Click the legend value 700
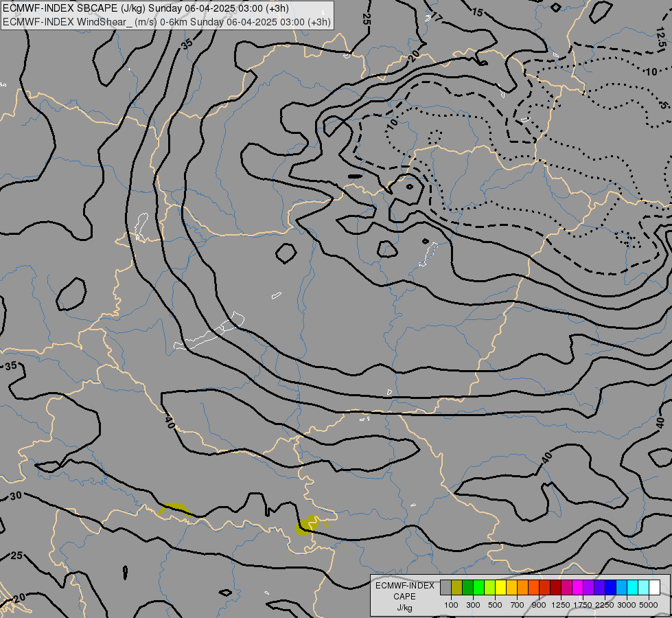This screenshot has width=672, height=618. coord(518,605)
